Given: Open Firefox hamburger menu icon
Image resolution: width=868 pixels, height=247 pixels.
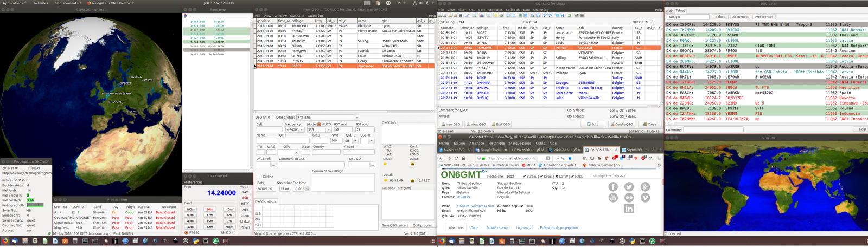Looking at the screenshot, I should click(659, 158).
